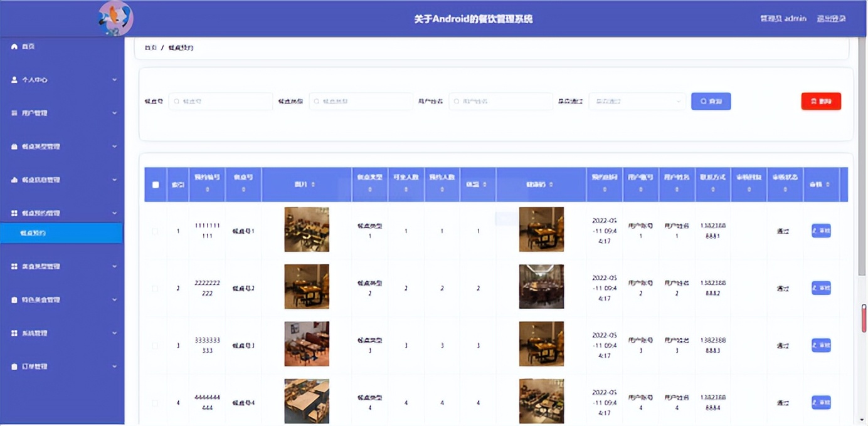Check the checkbox for reservation row 1
The image size is (868, 426).
[156, 230]
